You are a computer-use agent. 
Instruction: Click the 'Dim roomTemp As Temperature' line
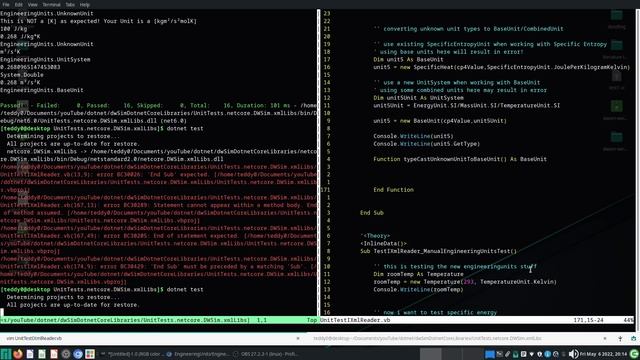tap(418, 274)
